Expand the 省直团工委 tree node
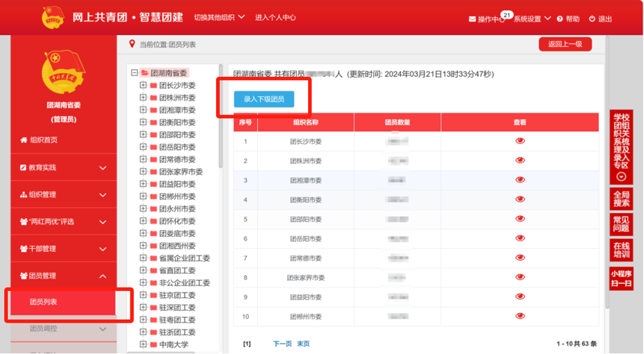Viewport: 644px width, 354px height. point(143,270)
